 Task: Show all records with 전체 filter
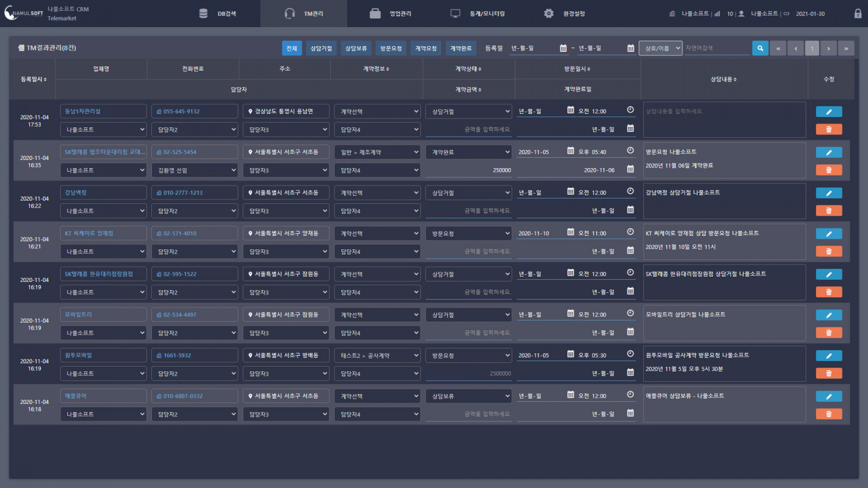coord(292,48)
